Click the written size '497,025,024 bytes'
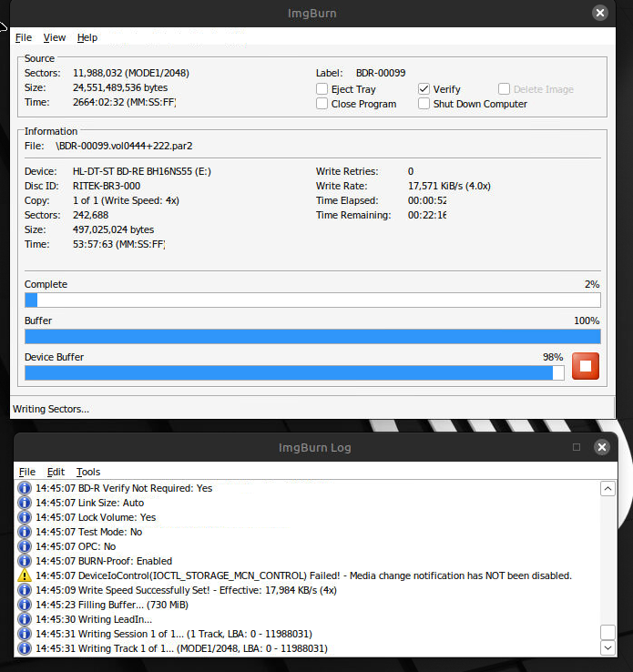The height and width of the screenshot is (672, 633). (x=113, y=229)
